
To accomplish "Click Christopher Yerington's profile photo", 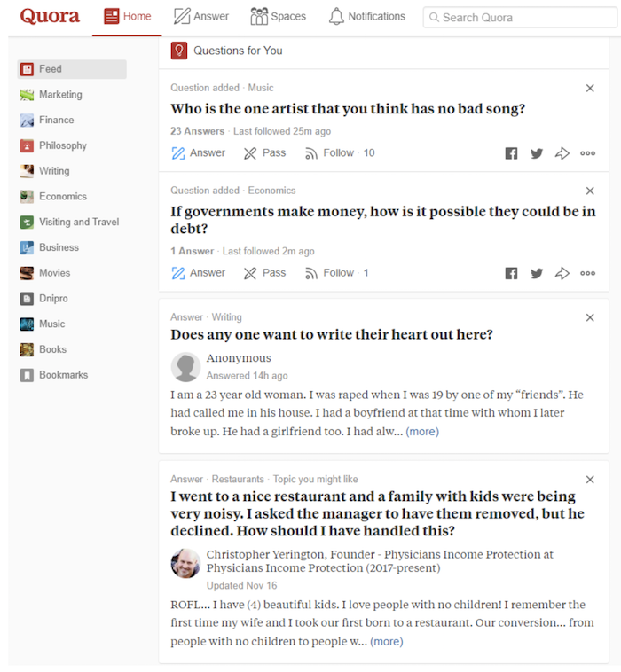I will 185,564.
